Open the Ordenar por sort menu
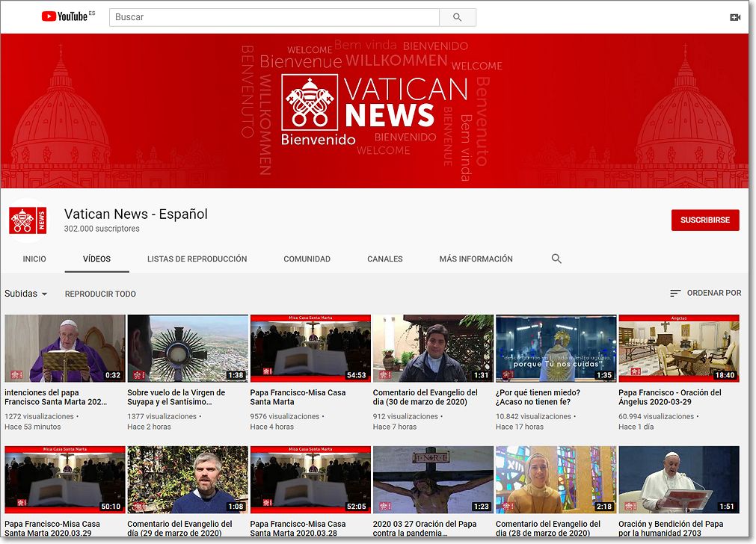Screen dimensions: 756x544 pyautogui.click(x=706, y=293)
